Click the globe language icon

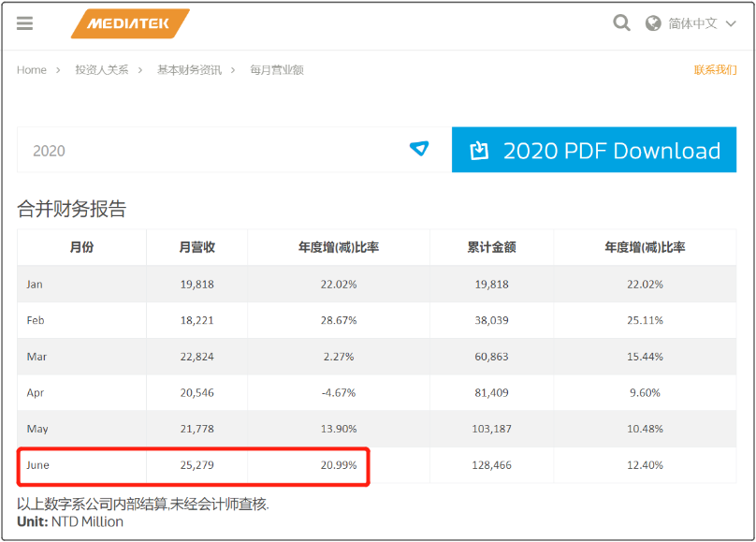(653, 23)
